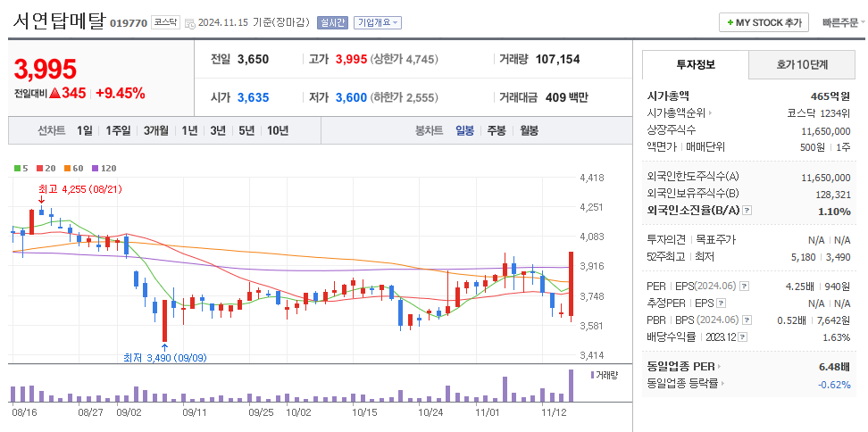Open the help icon next to 외국인소진율(B/A)
The width and height of the screenshot is (868, 432).
(747, 210)
